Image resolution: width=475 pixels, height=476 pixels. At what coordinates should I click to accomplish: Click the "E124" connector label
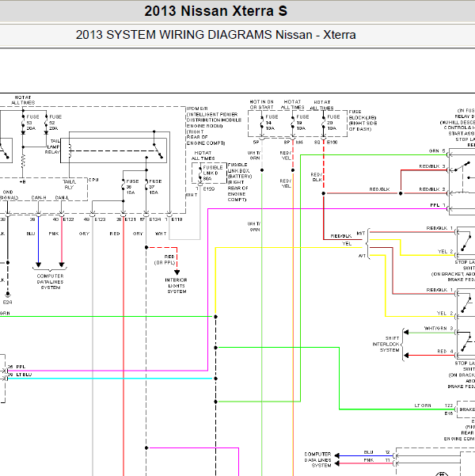tap(155, 219)
